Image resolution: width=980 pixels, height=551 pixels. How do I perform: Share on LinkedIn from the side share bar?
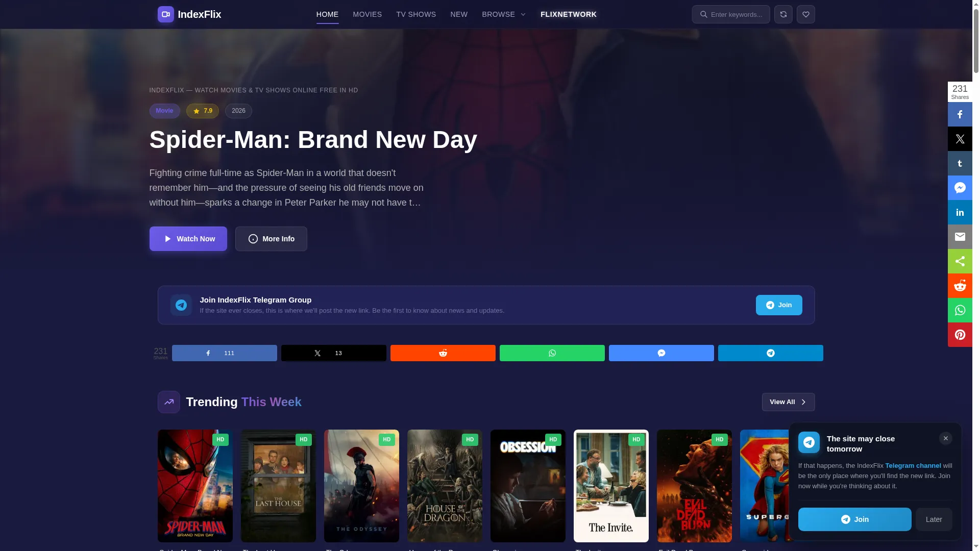[x=960, y=212]
